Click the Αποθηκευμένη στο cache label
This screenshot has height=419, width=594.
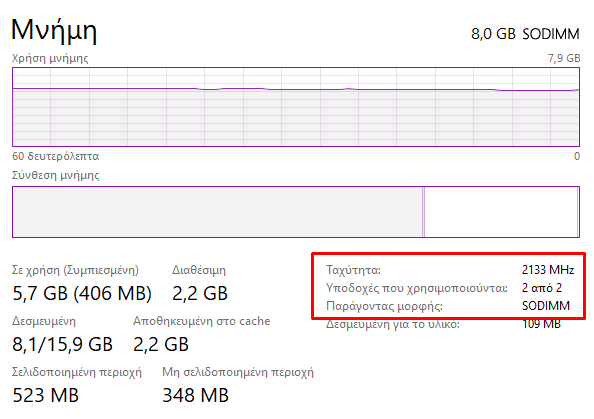202,321
